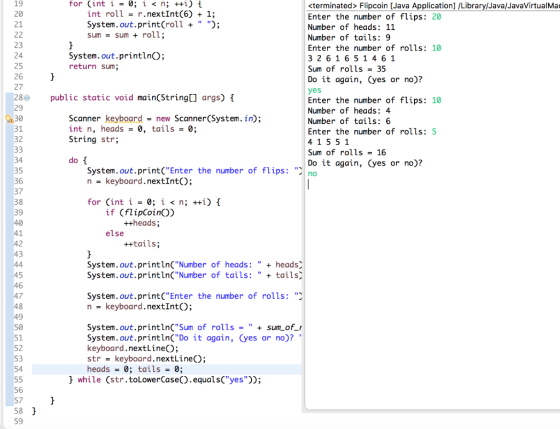Click the 'public static void main' declaration
The image size is (560, 429).
142,98
